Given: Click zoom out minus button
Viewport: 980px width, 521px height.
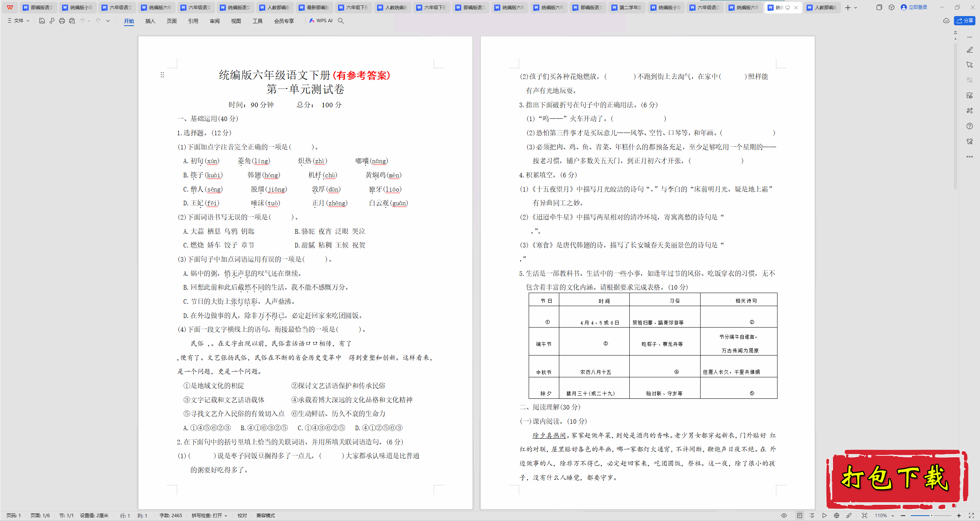Looking at the screenshot, I should click(903, 516).
